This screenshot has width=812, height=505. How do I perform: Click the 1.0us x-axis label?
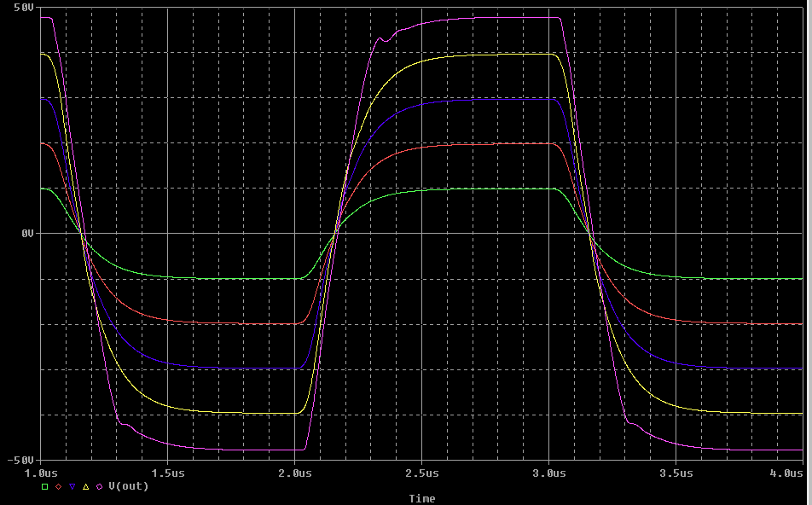41,472
